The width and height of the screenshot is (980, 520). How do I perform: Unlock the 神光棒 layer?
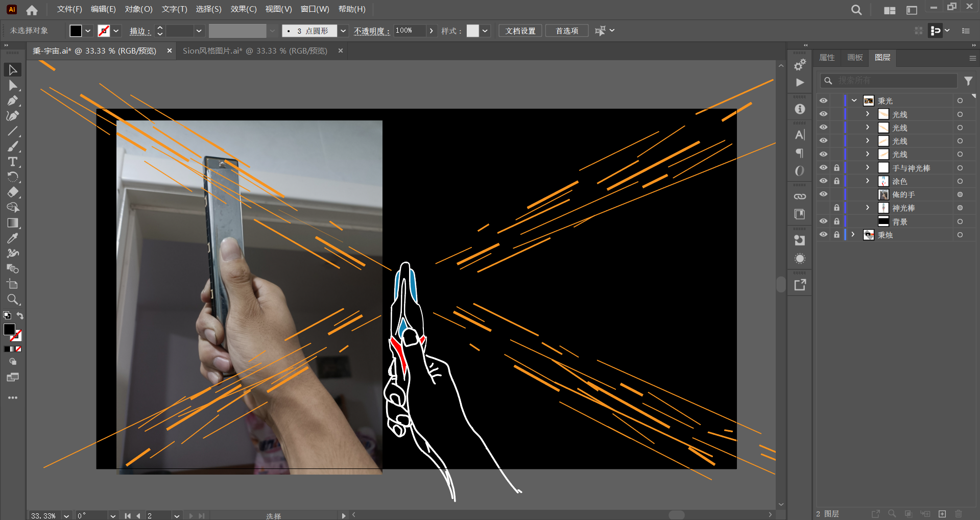coord(836,208)
